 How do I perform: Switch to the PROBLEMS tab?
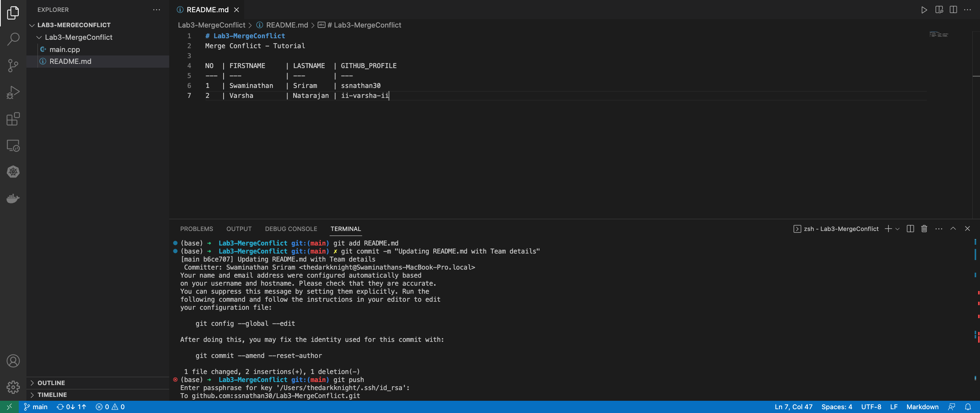point(197,229)
